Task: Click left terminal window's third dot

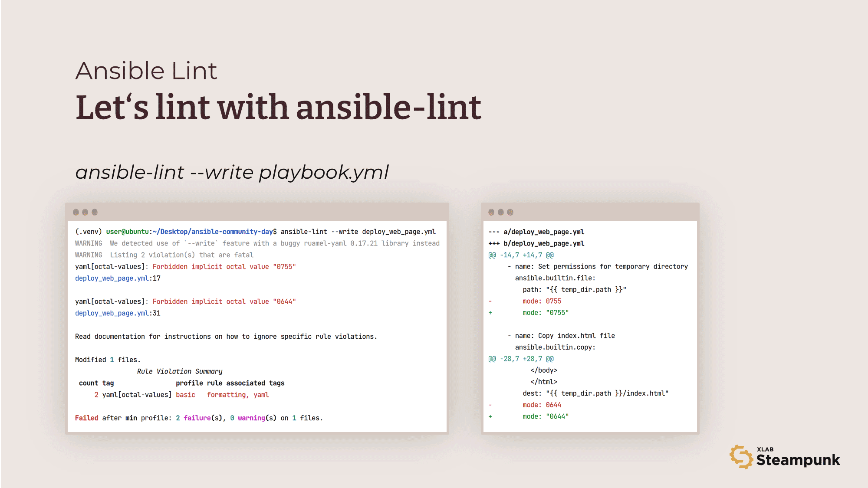Action: [x=95, y=212]
